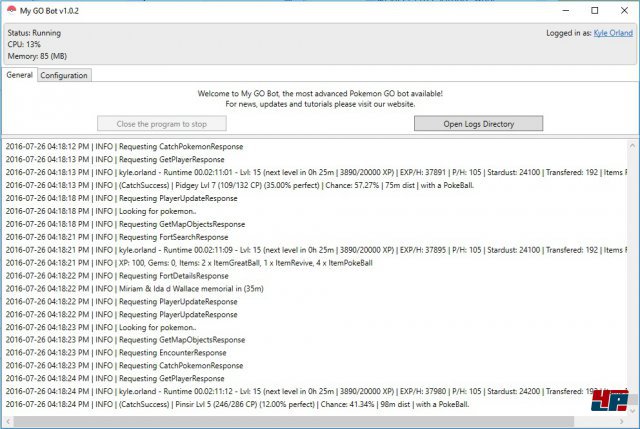Click the Runtime 00.02:11:09 status log line
The width and height of the screenshot is (640, 429).
(x=316, y=250)
